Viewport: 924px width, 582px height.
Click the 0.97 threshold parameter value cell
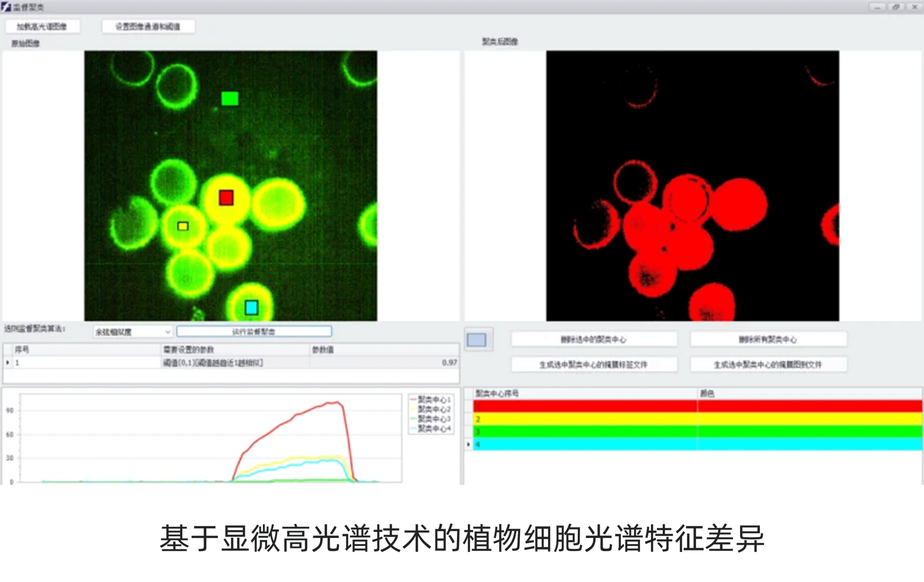384,362
